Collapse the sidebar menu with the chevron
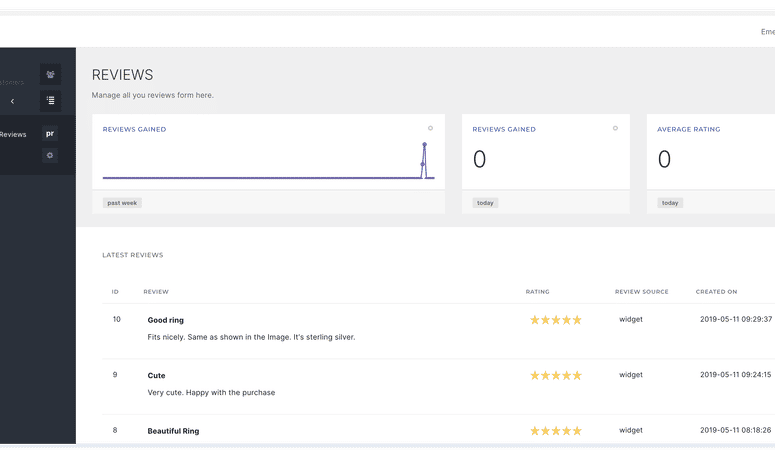This screenshot has height=450, width=775. [12, 101]
